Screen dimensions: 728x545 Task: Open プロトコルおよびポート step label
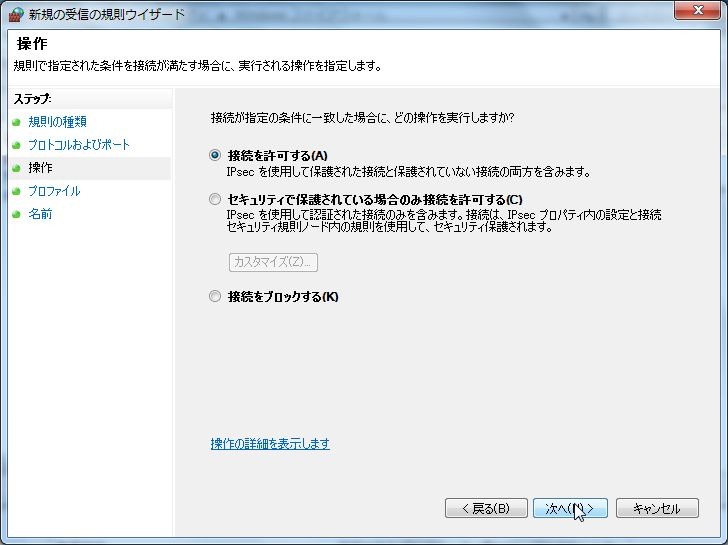point(79,145)
